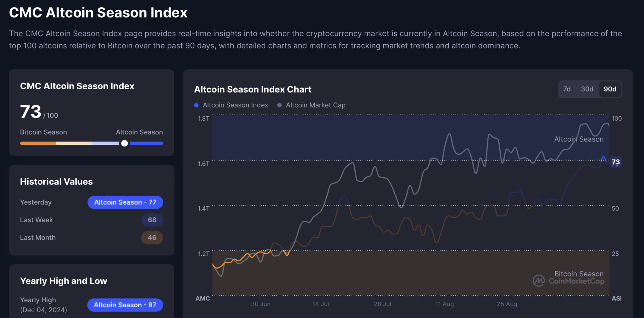Open the Yearly High 'Altcoin Season - 87' badge
Viewport: 644px width, 318px height.
[125, 304]
